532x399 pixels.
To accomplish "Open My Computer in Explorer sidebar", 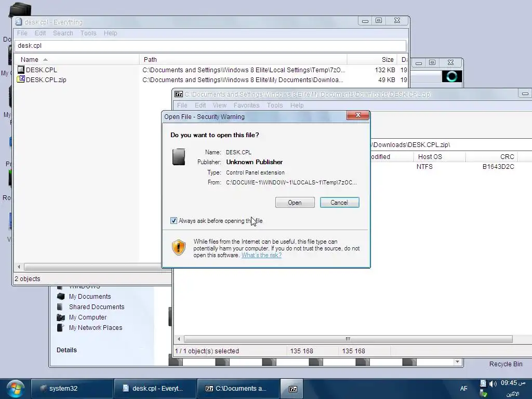I will coord(88,317).
